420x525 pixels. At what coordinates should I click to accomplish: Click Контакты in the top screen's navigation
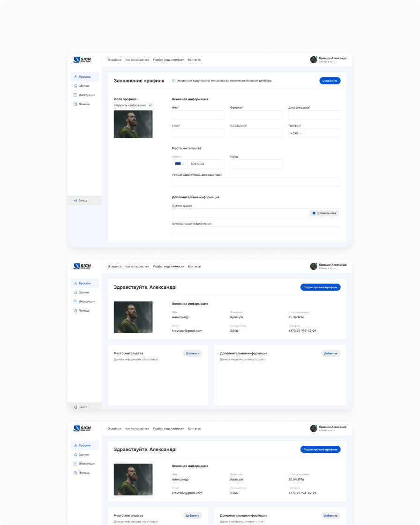195,60
